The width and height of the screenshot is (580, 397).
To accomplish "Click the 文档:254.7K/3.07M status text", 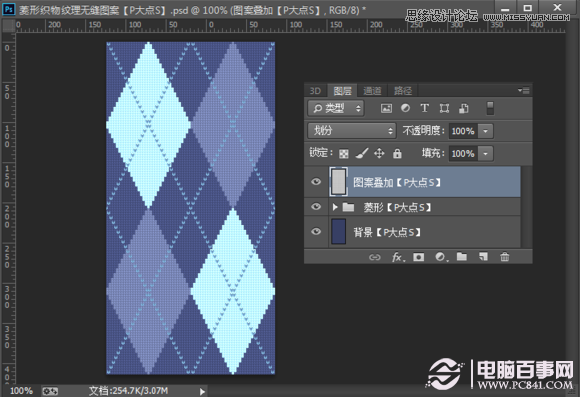I will pos(128,391).
